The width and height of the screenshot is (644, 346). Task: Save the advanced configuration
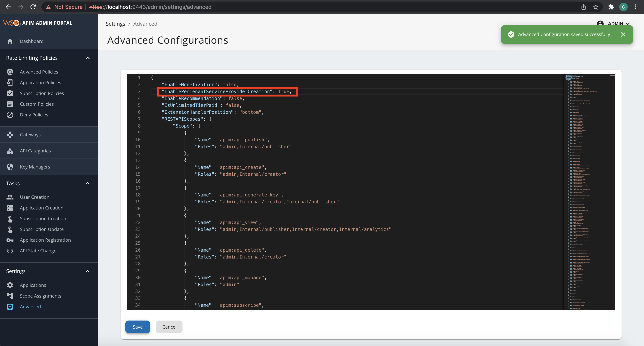tap(137, 327)
